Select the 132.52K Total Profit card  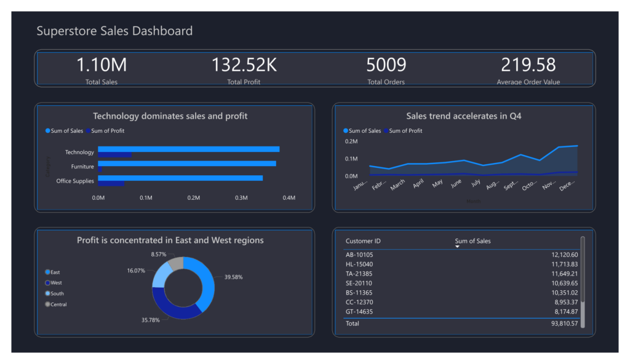click(x=244, y=70)
